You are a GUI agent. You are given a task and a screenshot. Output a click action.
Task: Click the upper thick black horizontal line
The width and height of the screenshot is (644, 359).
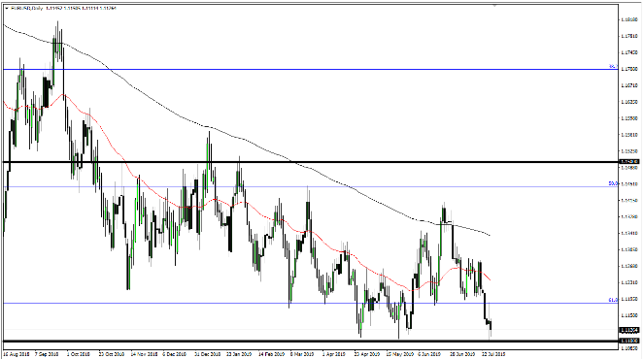(311, 162)
